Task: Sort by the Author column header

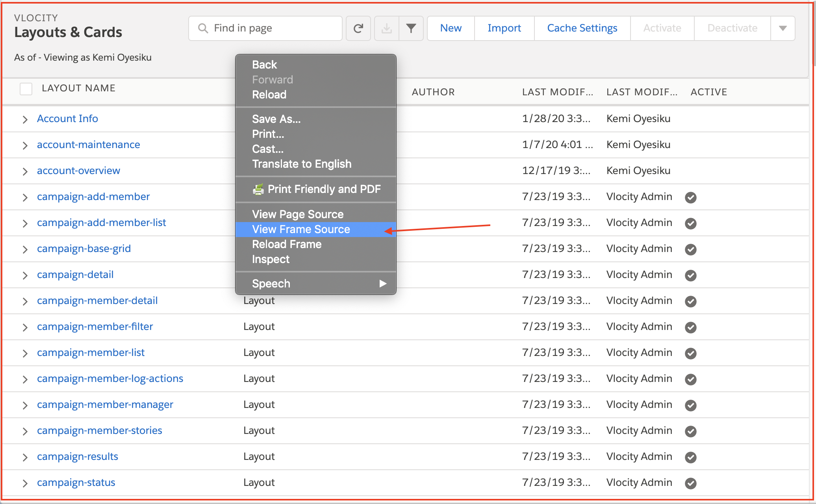Action: pyautogui.click(x=433, y=92)
